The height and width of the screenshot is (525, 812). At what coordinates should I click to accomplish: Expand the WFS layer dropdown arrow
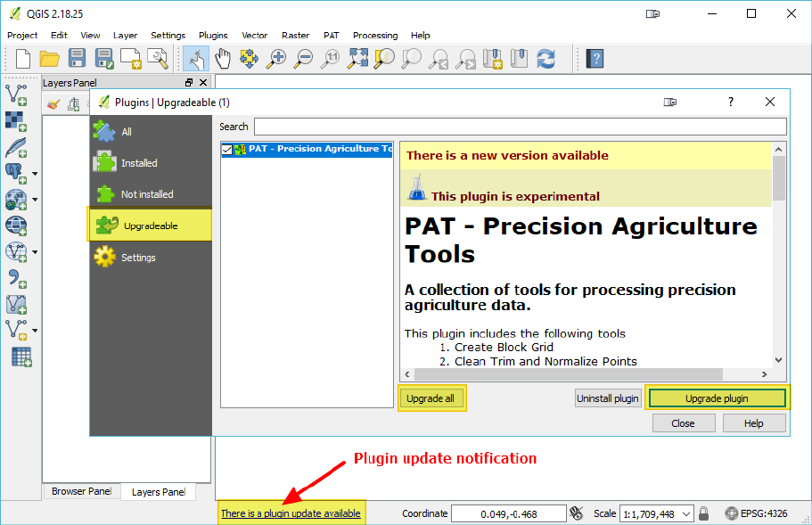tap(35, 252)
